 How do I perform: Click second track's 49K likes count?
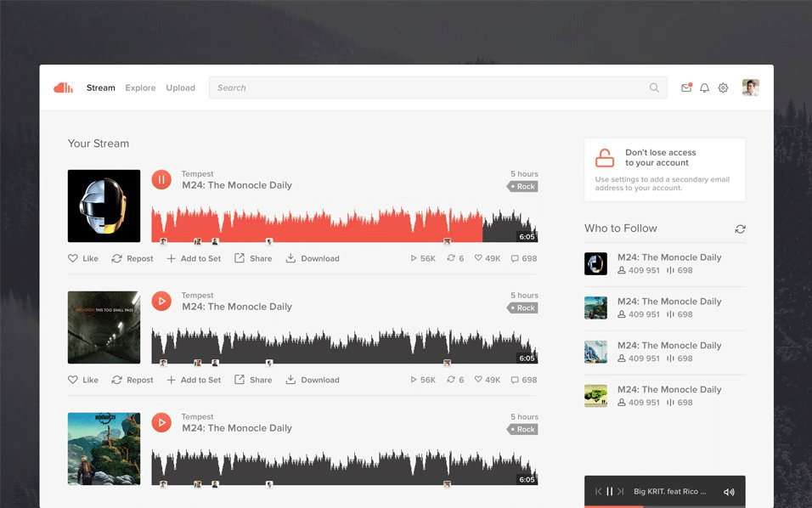488,380
